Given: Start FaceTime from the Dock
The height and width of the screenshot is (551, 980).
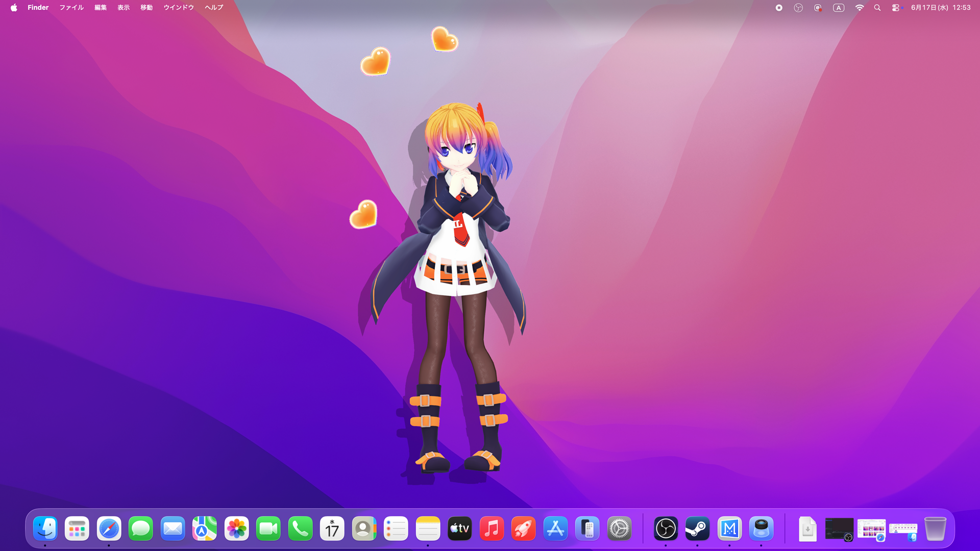Looking at the screenshot, I should [268, 529].
